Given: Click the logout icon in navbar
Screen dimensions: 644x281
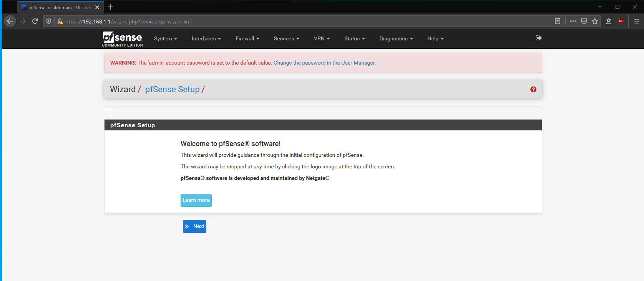Looking at the screenshot, I should point(538,38).
